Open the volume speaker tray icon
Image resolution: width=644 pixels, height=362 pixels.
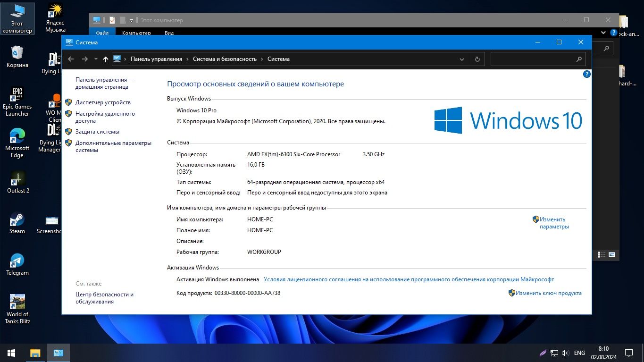coord(565,353)
